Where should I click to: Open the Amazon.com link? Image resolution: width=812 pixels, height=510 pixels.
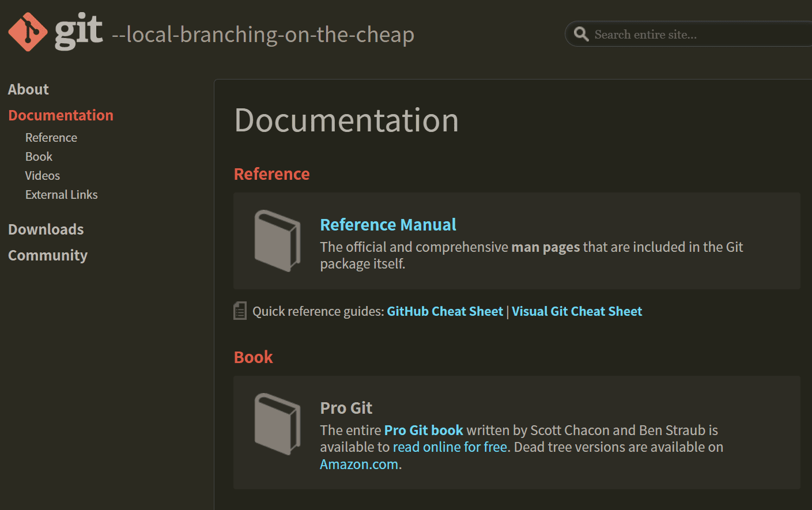coord(358,464)
